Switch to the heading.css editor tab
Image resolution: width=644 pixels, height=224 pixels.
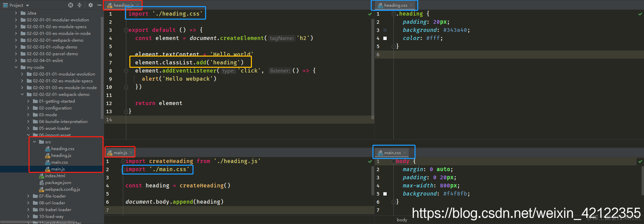pos(395,5)
